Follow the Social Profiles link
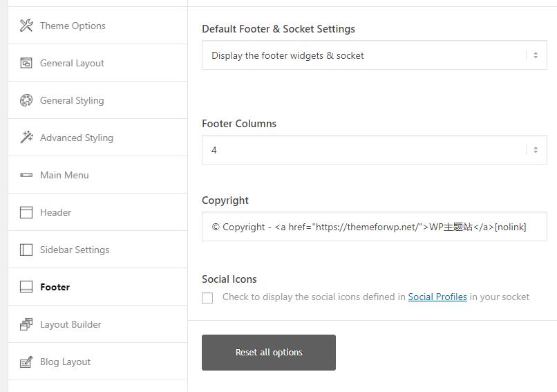This screenshot has width=557, height=392. point(437,297)
